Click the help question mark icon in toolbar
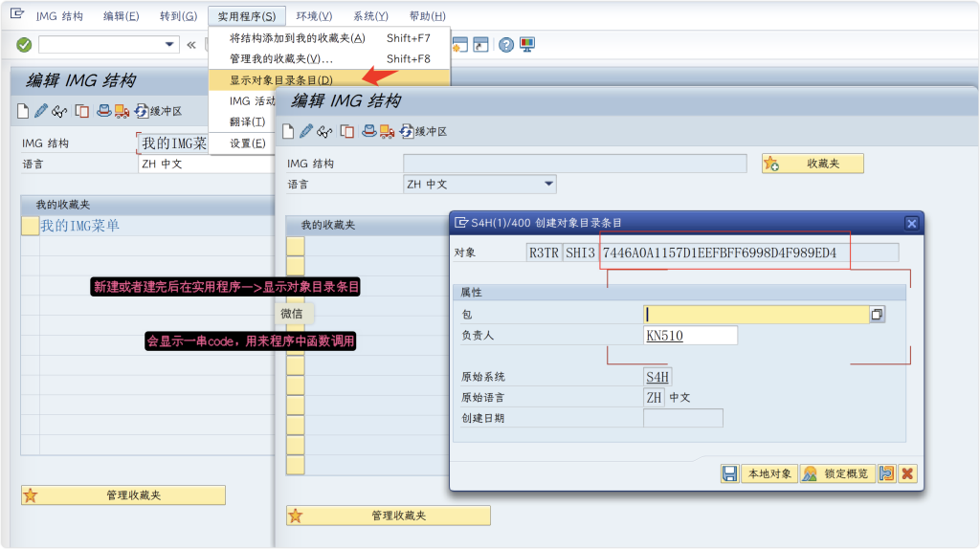Screen dimensions: 980x549 tap(505, 45)
